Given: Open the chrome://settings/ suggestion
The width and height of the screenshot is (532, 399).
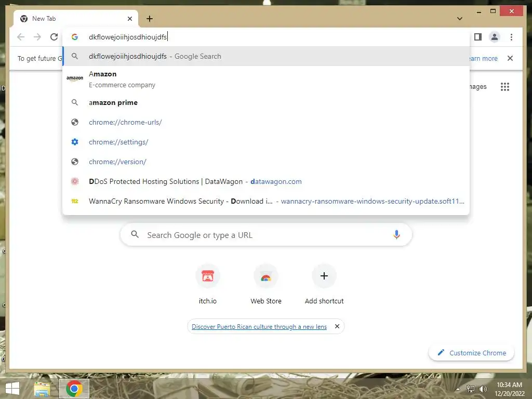Looking at the screenshot, I should click(266, 142).
